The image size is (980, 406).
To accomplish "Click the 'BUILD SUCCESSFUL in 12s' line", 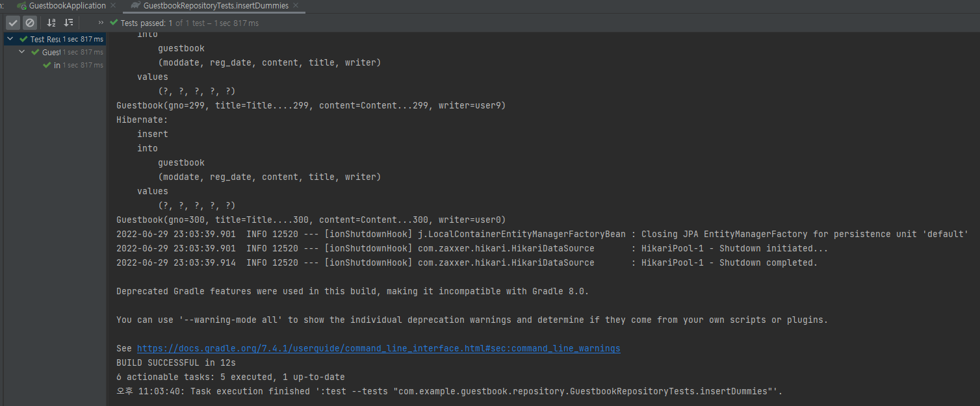I will pyautogui.click(x=176, y=362).
